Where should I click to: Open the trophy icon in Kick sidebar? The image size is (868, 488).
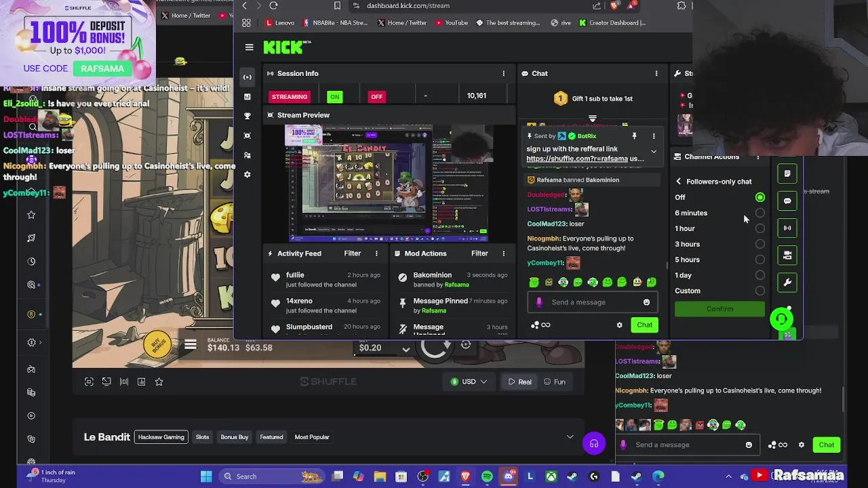[248, 116]
